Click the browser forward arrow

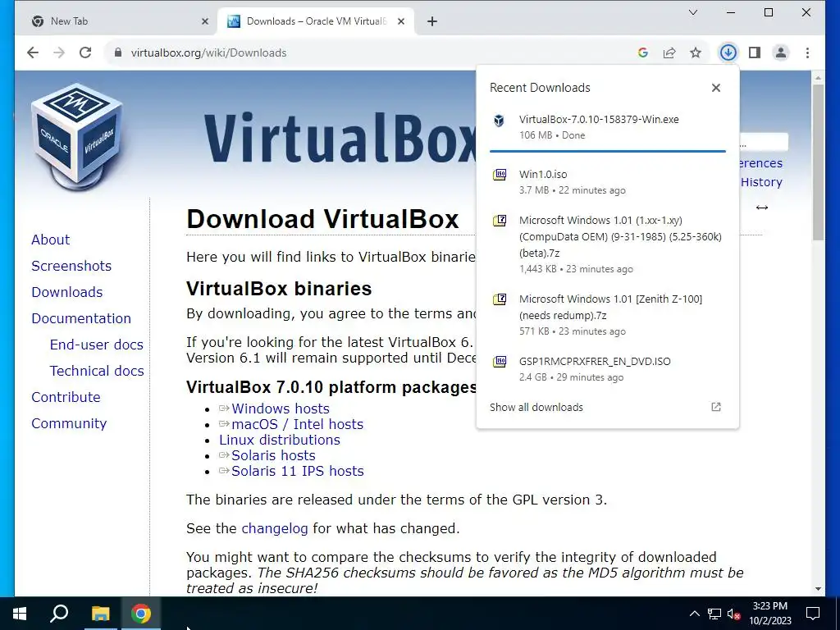pyautogui.click(x=59, y=52)
